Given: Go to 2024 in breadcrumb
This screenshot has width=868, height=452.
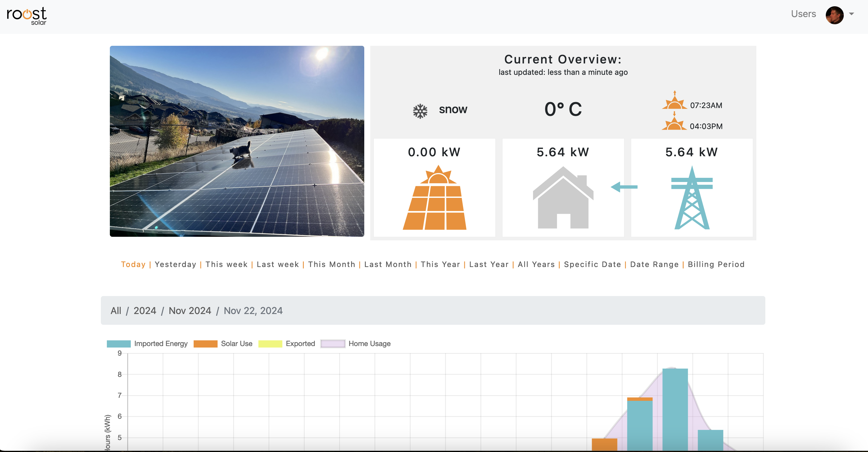Looking at the screenshot, I should click(x=145, y=310).
